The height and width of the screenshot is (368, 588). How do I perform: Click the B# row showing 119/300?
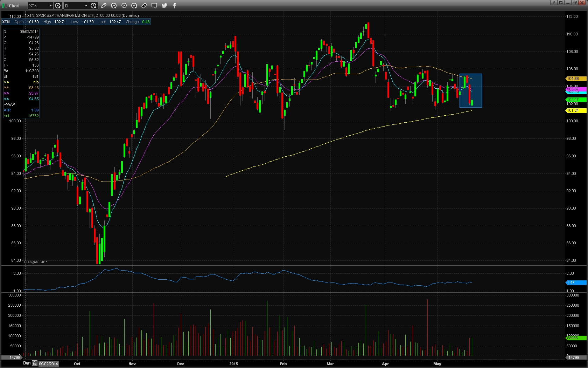tap(21, 71)
